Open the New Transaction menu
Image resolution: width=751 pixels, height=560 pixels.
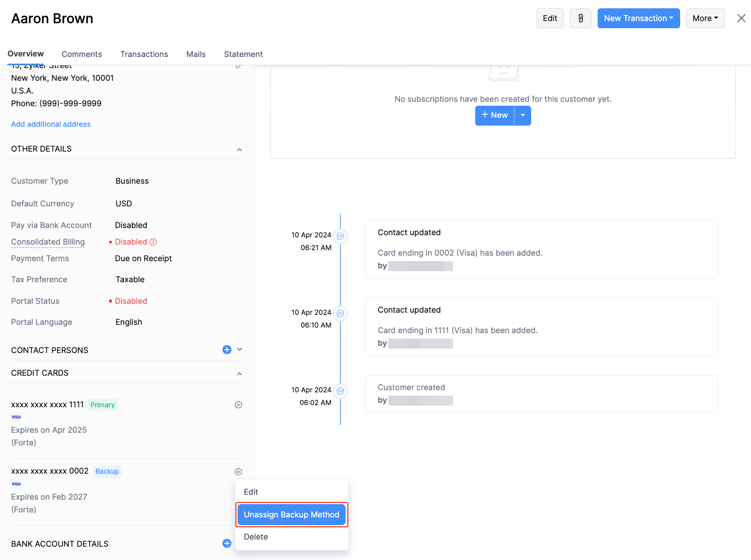tap(638, 18)
